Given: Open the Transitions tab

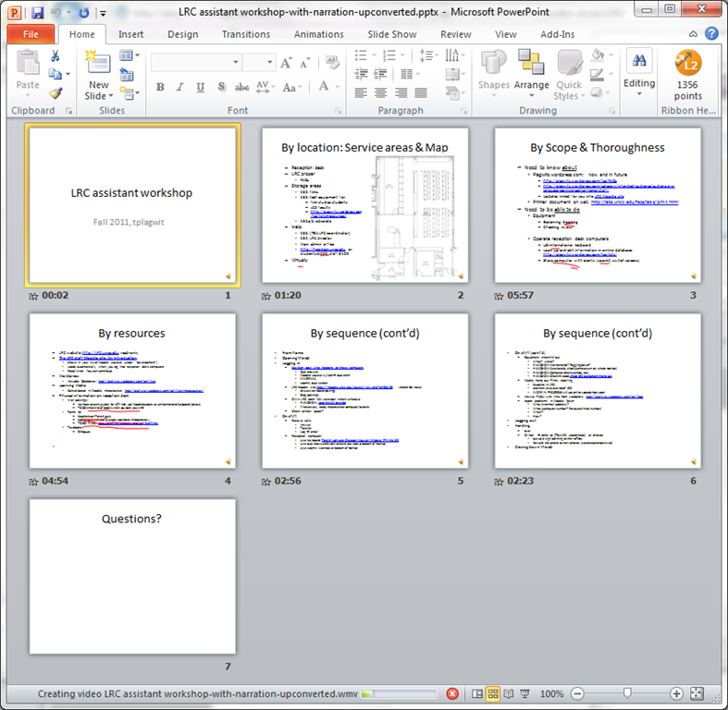Looking at the screenshot, I should coord(245,34).
